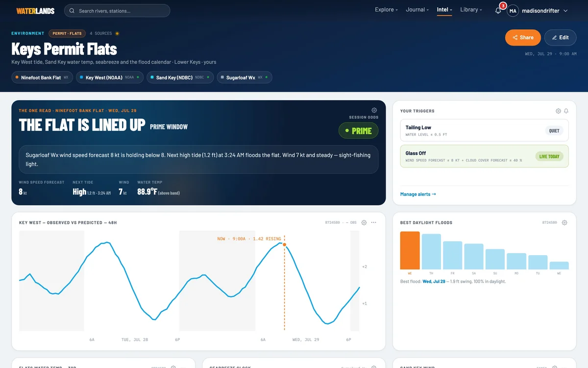The width and height of the screenshot is (588, 368).
Task: Click the Wed, Jul 29 chart axis label
Action: pos(306,340)
